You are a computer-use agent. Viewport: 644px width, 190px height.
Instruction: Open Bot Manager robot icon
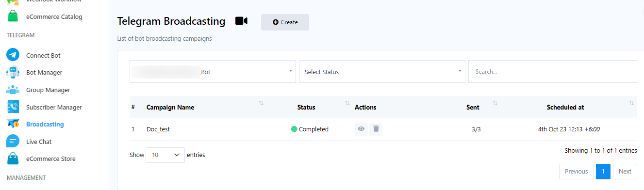coord(13,72)
